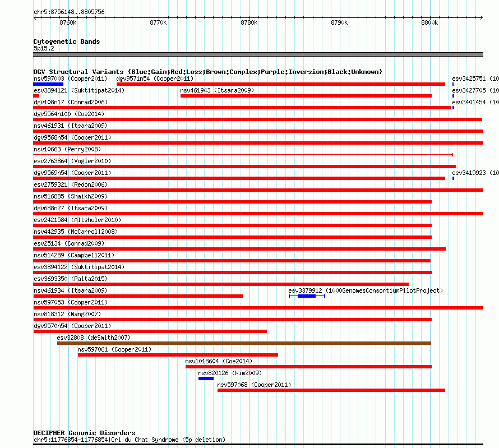
Task: Open nsv10663 (Perry2008) variant
Action: 67,149
